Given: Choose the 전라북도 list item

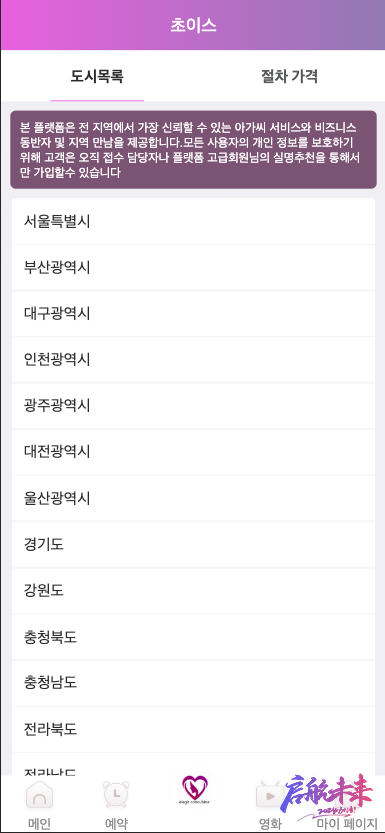Looking at the screenshot, I should tap(193, 729).
